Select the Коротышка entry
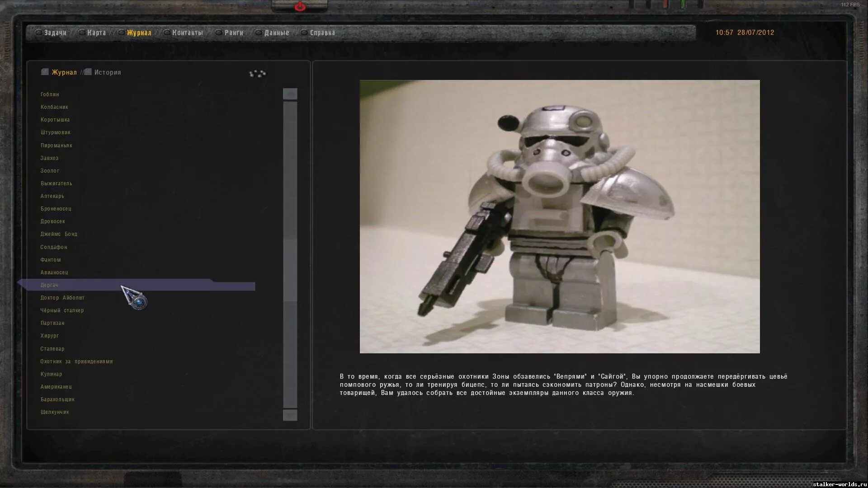 tap(55, 120)
